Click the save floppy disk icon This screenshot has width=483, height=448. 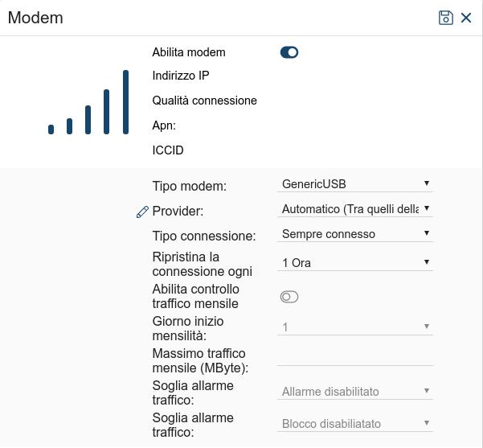click(x=446, y=18)
